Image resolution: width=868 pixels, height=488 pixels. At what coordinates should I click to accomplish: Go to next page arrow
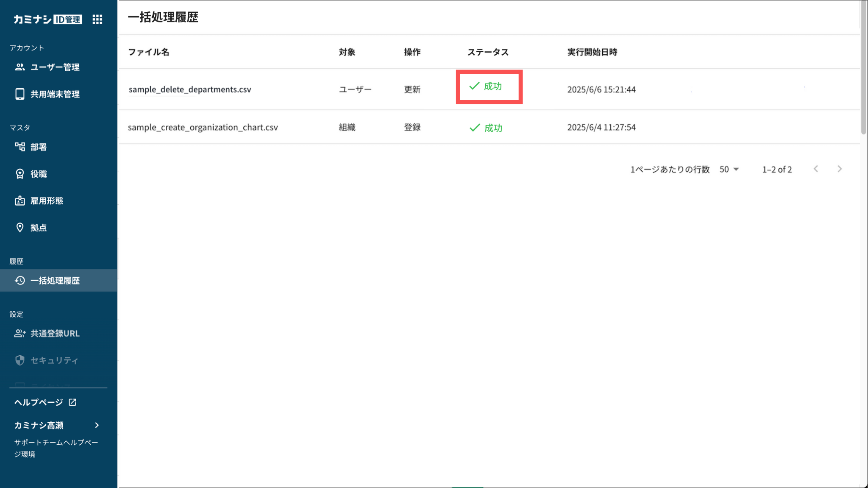click(840, 169)
